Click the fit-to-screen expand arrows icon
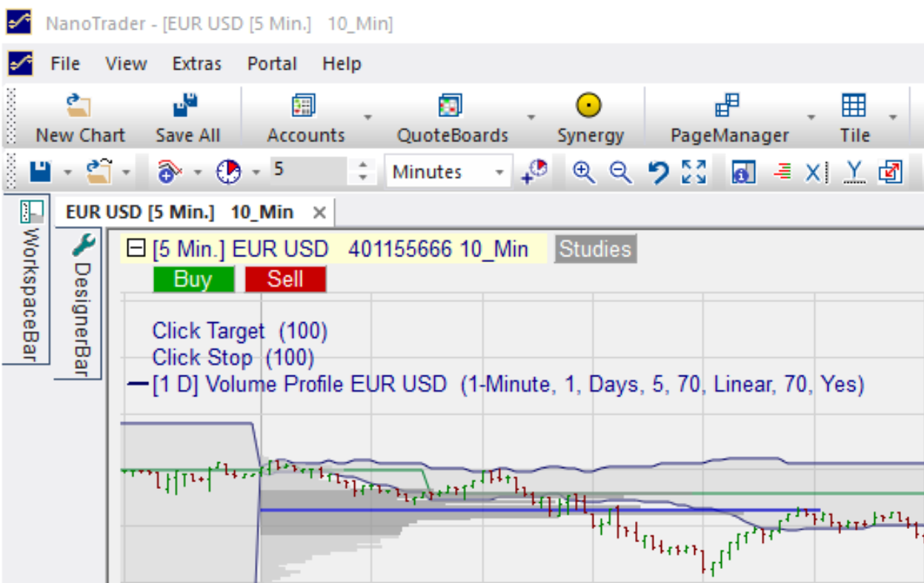The image size is (924, 583). point(694,172)
